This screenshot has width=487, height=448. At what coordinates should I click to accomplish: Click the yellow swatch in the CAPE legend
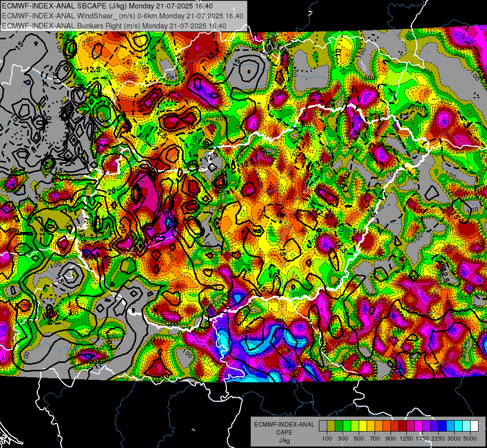pos(363,426)
